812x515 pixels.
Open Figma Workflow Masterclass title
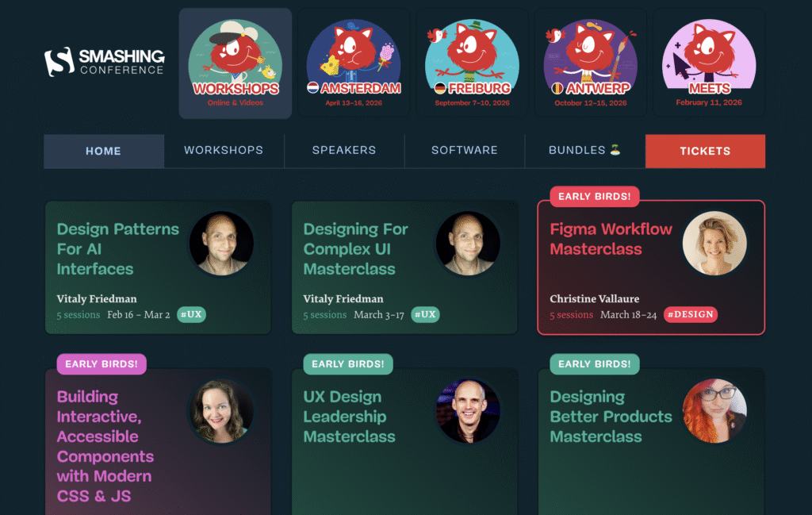[611, 239]
